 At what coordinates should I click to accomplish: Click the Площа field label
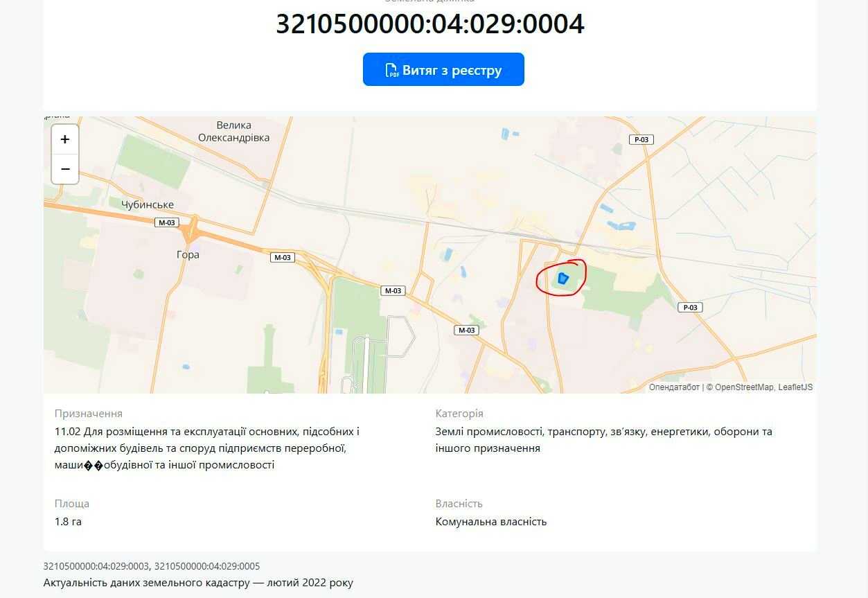72,503
